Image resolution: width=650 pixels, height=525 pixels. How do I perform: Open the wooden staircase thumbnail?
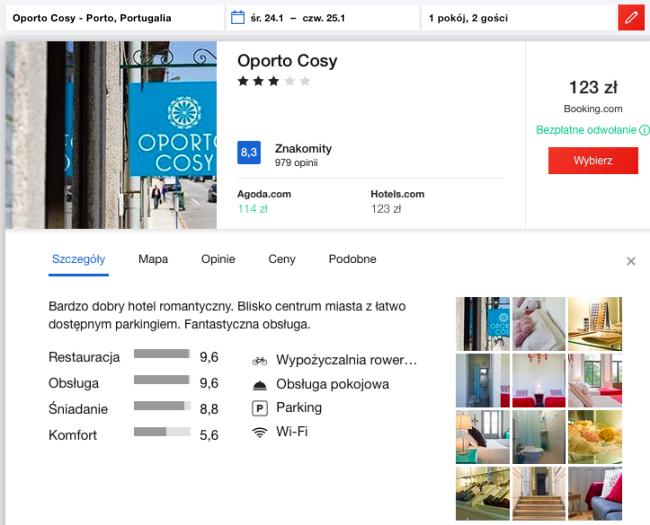(x=538, y=493)
